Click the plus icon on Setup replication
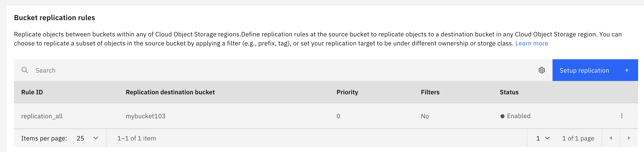Image resolution: width=644 pixels, height=152 pixels. point(626,70)
